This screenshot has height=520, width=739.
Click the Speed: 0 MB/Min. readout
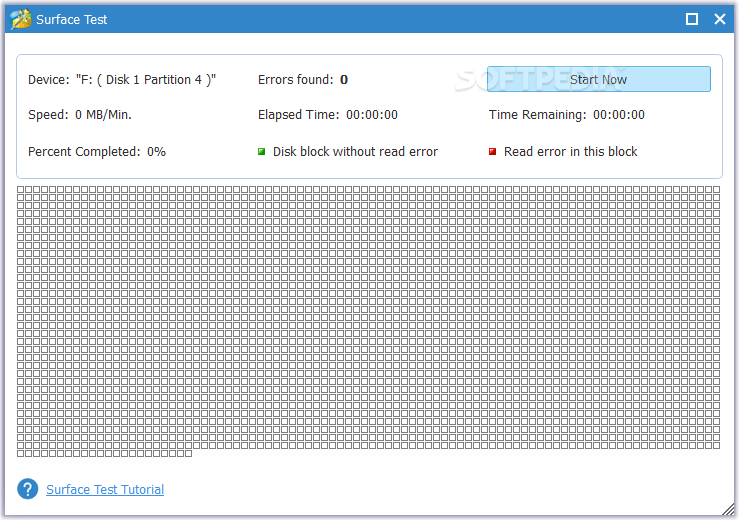pos(80,115)
